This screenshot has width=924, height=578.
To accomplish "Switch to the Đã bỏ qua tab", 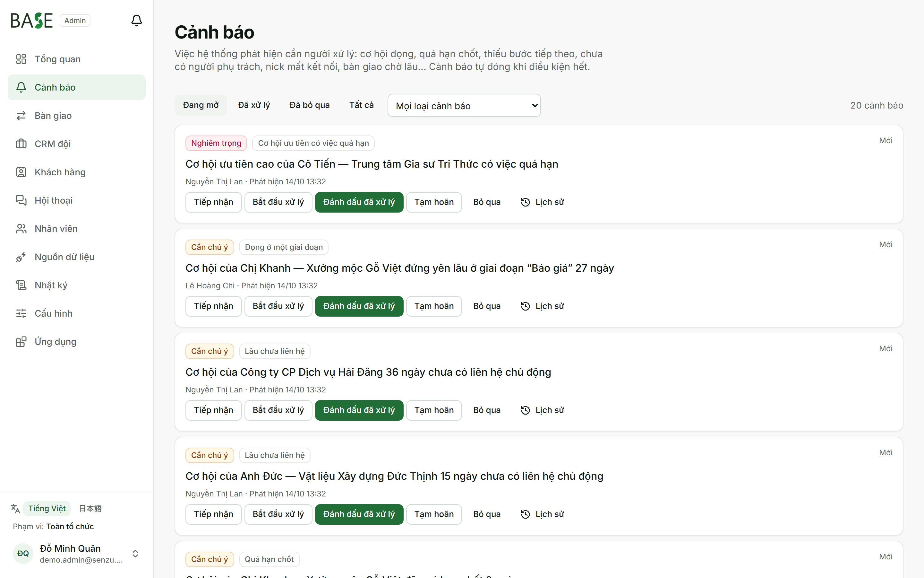I will click(310, 105).
